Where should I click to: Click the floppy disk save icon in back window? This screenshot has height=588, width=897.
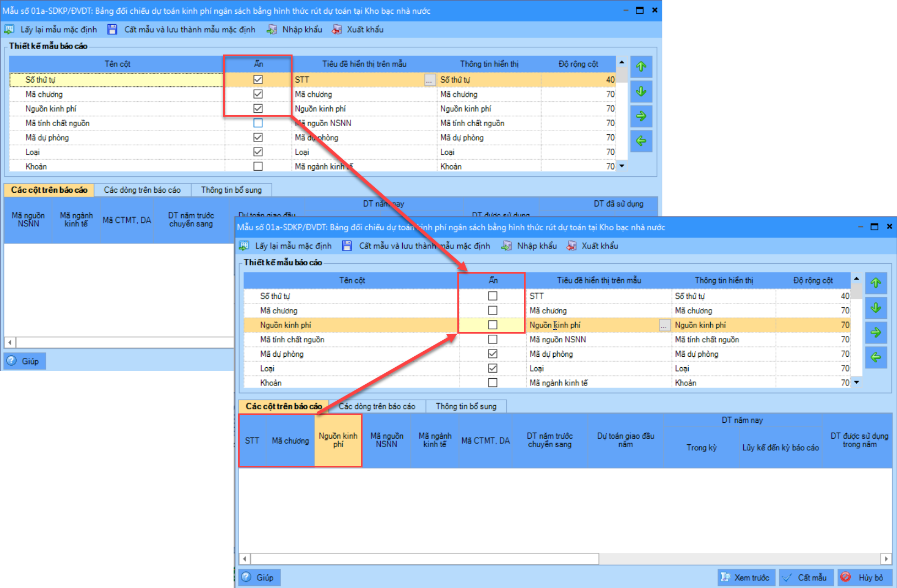click(112, 29)
